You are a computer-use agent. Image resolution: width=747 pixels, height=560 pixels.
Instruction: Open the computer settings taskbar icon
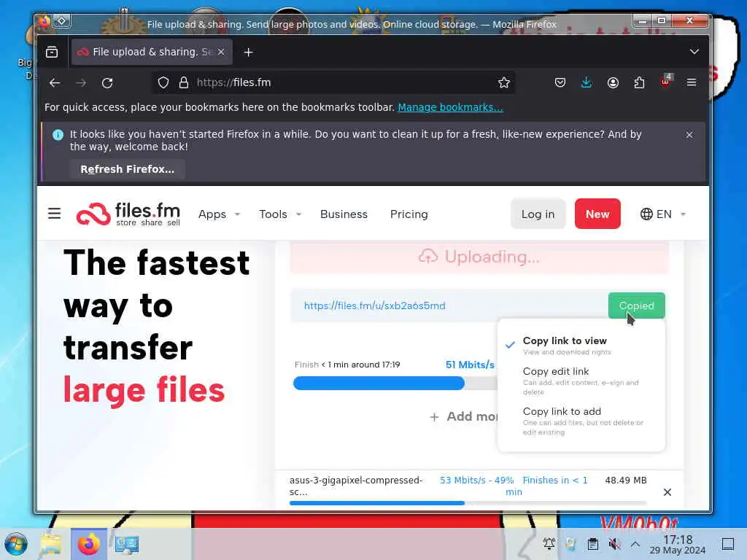point(127,544)
